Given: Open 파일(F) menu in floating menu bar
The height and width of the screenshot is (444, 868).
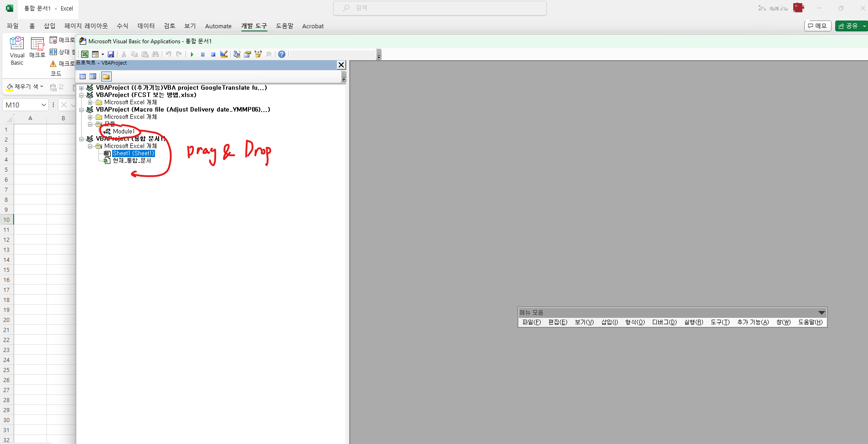Looking at the screenshot, I should (x=532, y=322).
